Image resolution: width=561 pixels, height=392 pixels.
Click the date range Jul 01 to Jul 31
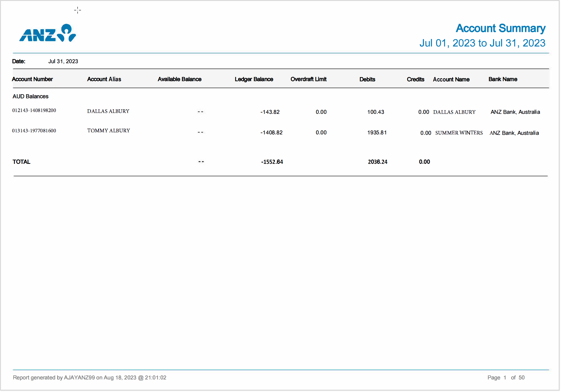coord(482,43)
